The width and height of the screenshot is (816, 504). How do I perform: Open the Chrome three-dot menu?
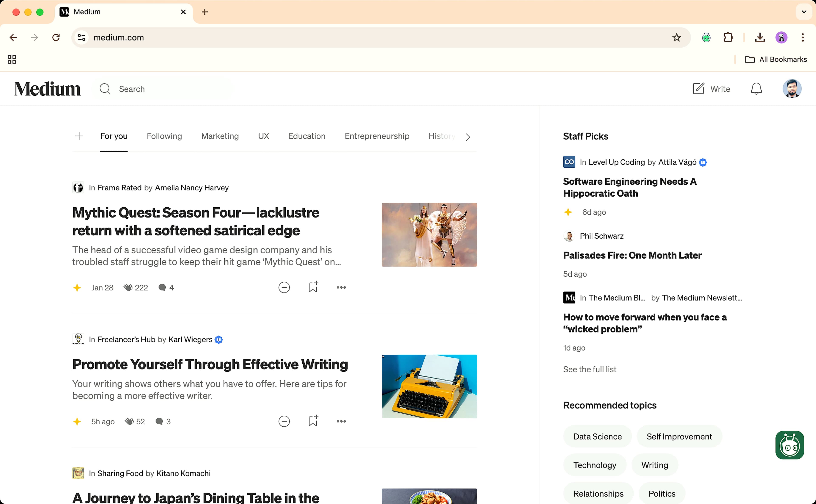(803, 37)
